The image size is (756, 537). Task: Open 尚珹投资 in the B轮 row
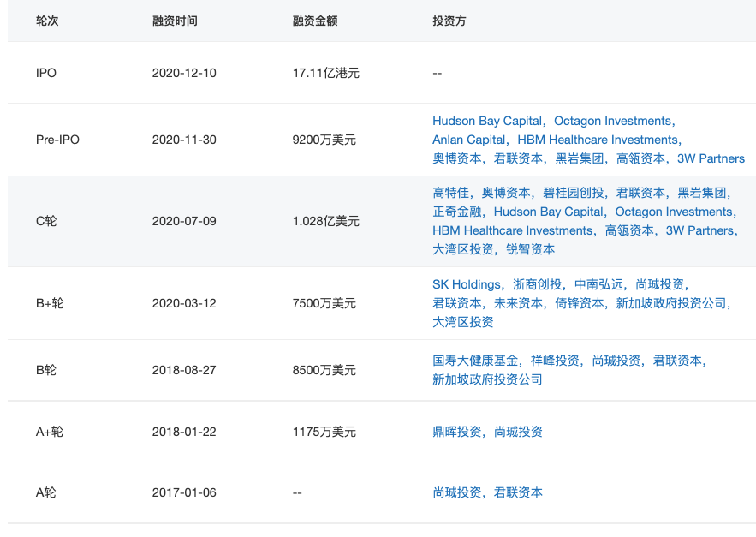(616, 361)
